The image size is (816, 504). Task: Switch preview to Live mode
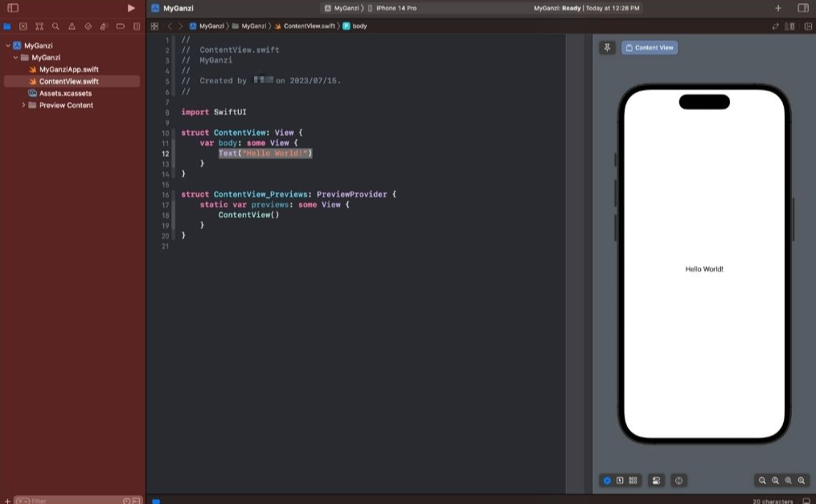[x=607, y=481]
